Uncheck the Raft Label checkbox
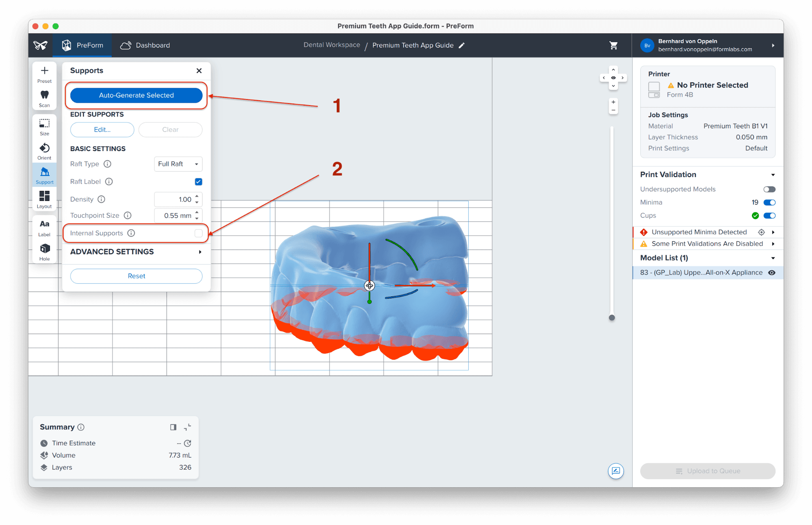This screenshot has width=812, height=525. pos(198,181)
